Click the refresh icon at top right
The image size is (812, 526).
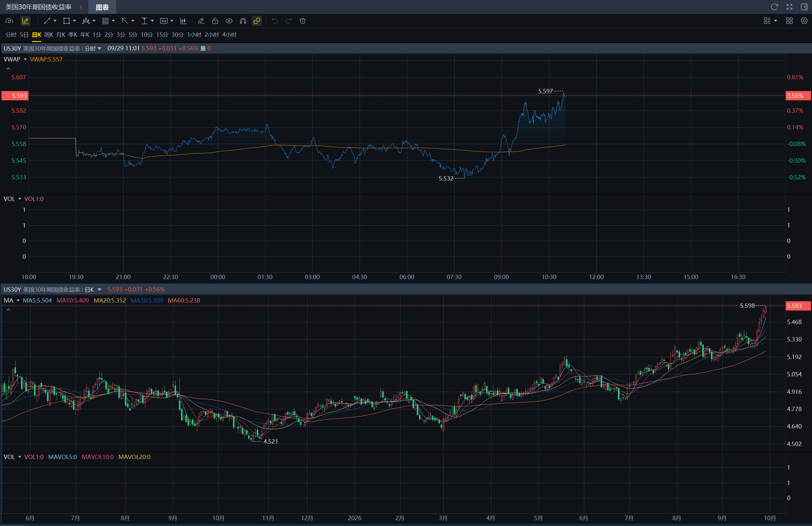click(x=774, y=7)
